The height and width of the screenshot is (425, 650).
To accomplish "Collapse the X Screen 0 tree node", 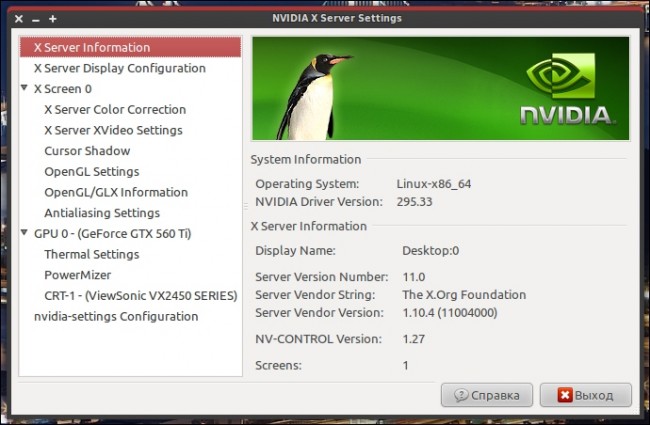I will click(25, 89).
